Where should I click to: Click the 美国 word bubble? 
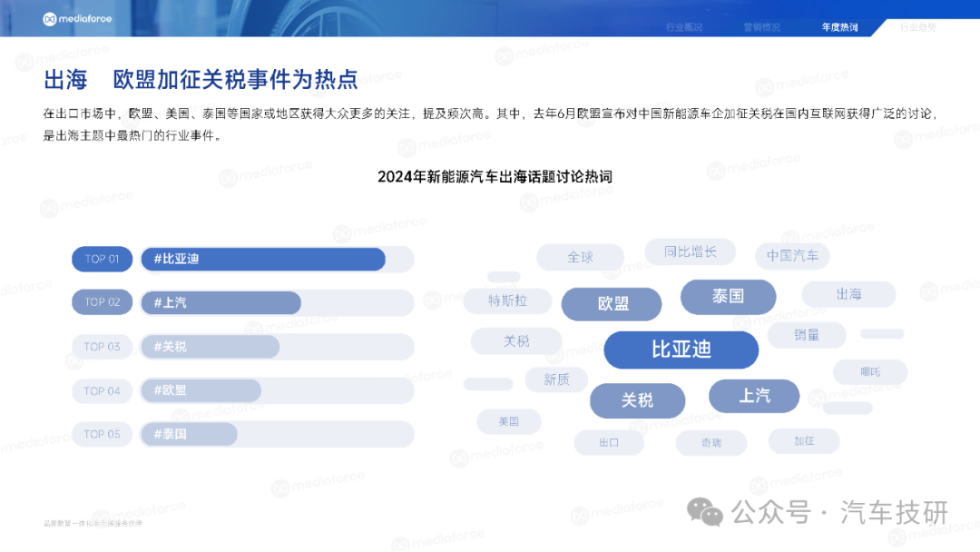(509, 421)
